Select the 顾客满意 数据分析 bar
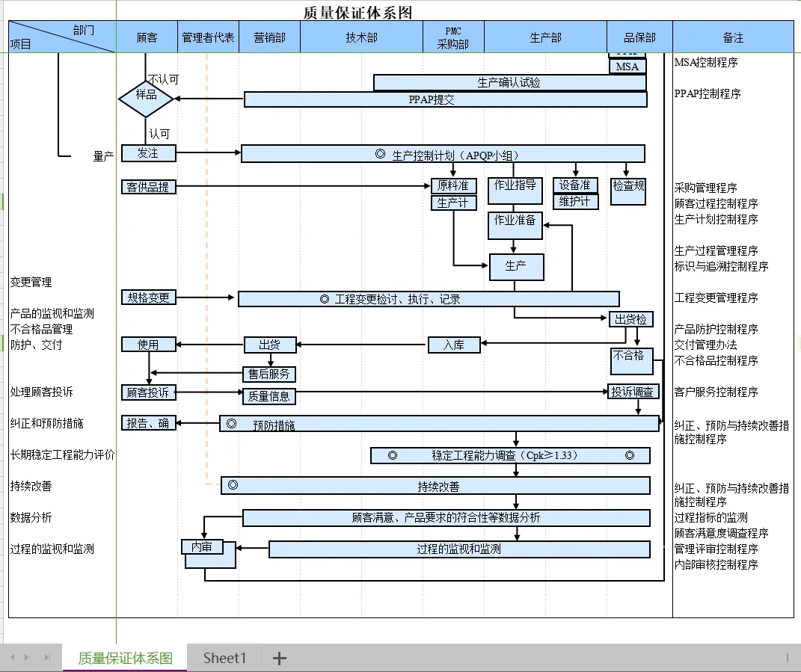801x672 pixels. pos(446,518)
